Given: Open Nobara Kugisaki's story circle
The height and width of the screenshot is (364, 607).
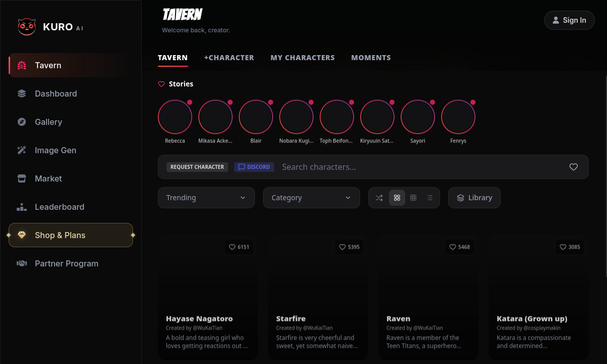Looking at the screenshot, I should click(x=296, y=117).
